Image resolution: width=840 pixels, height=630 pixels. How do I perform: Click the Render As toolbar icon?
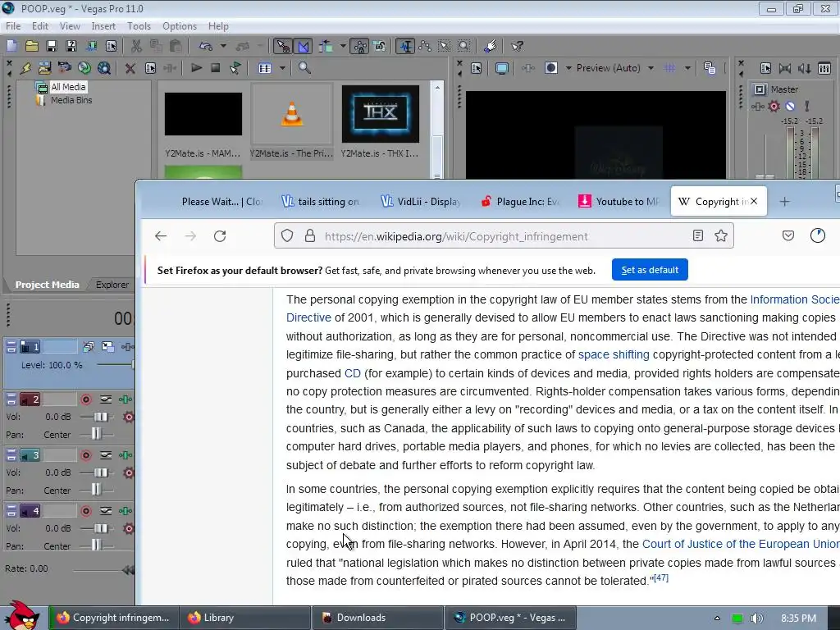[x=92, y=46]
